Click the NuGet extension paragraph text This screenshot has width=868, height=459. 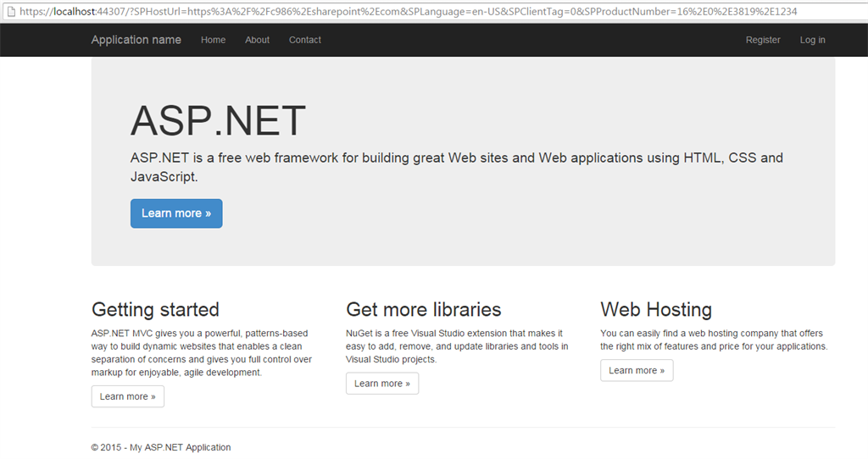coord(457,346)
